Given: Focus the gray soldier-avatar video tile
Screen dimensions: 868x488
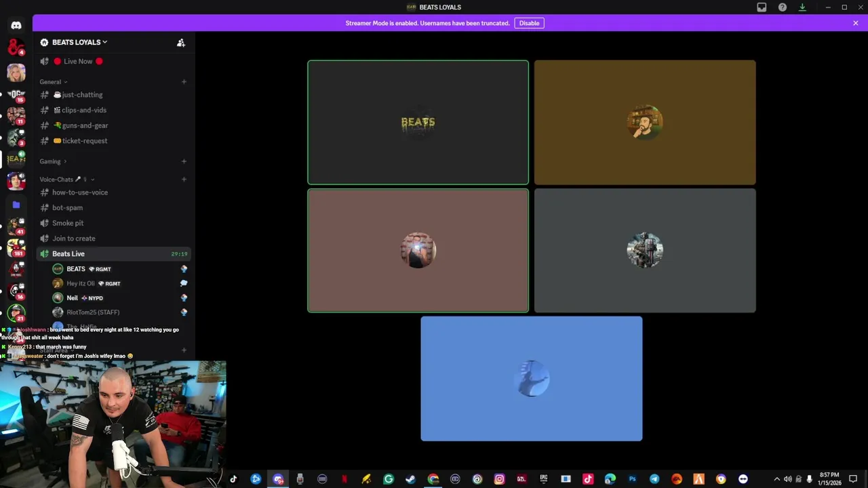Looking at the screenshot, I should (x=645, y=251).
